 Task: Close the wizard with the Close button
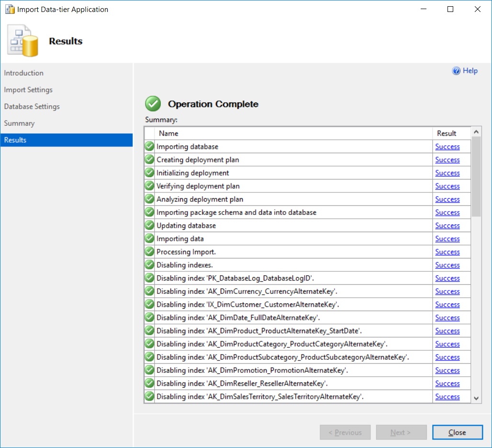coord(457,432)
